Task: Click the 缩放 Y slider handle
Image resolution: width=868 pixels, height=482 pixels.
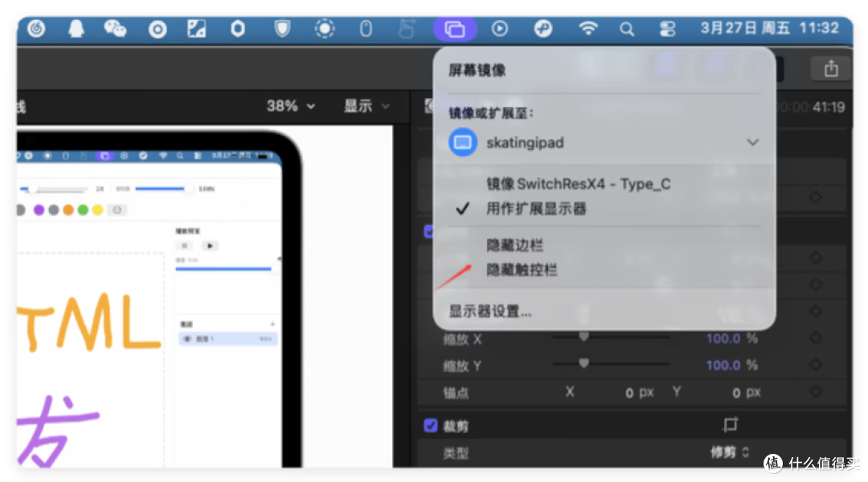Action: 583,363
